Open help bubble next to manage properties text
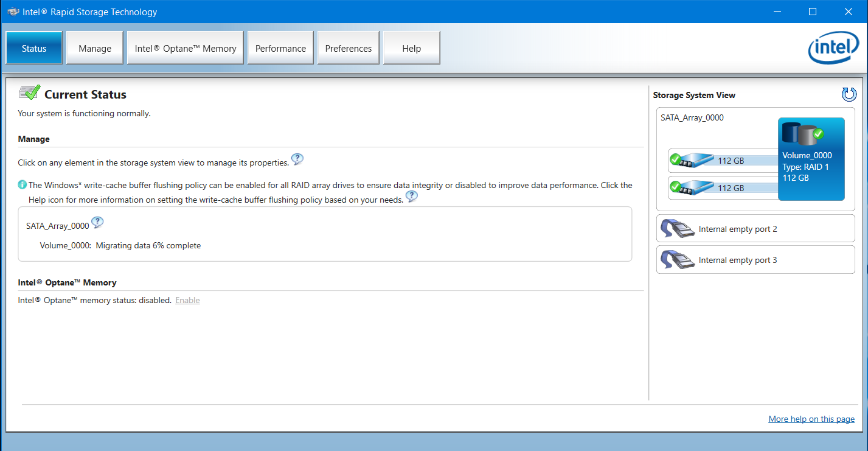 (297, 159)
